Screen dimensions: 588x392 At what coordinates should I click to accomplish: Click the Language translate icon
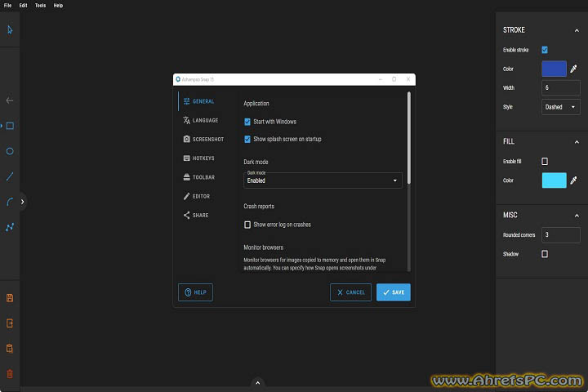[x=186, y=120]
